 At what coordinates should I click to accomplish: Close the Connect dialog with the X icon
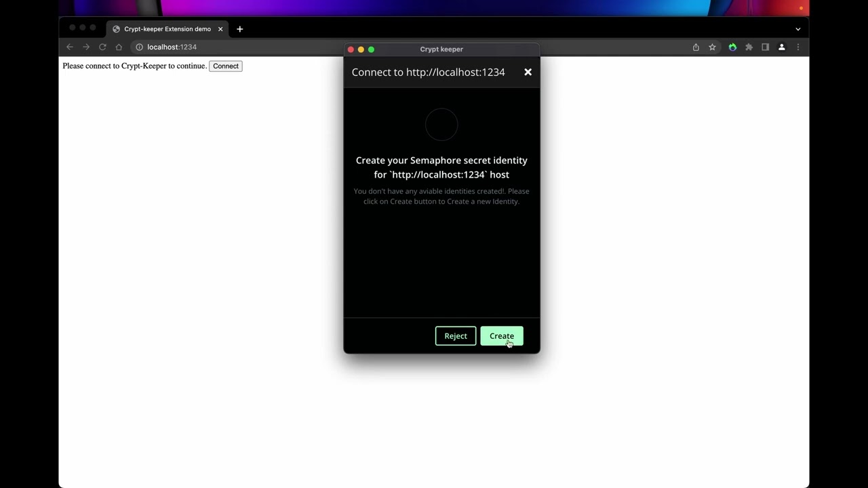click(528, 72)
